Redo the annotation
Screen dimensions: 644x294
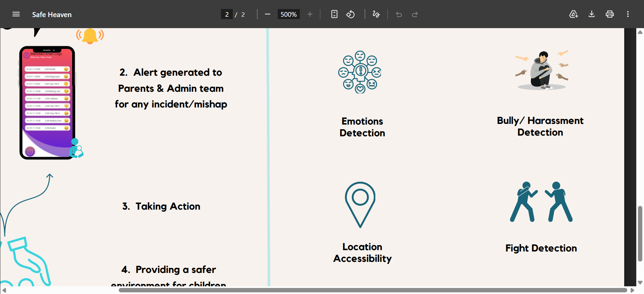point(415,14)
